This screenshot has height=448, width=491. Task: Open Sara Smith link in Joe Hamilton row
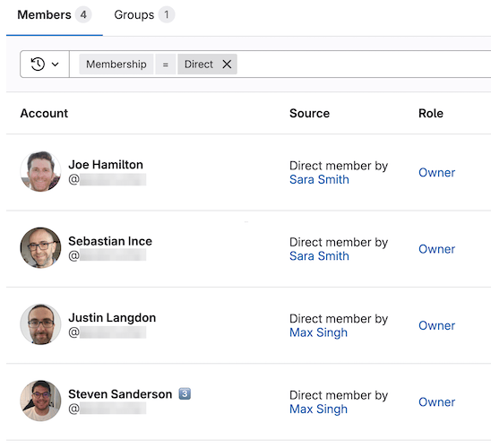[319, 179]
